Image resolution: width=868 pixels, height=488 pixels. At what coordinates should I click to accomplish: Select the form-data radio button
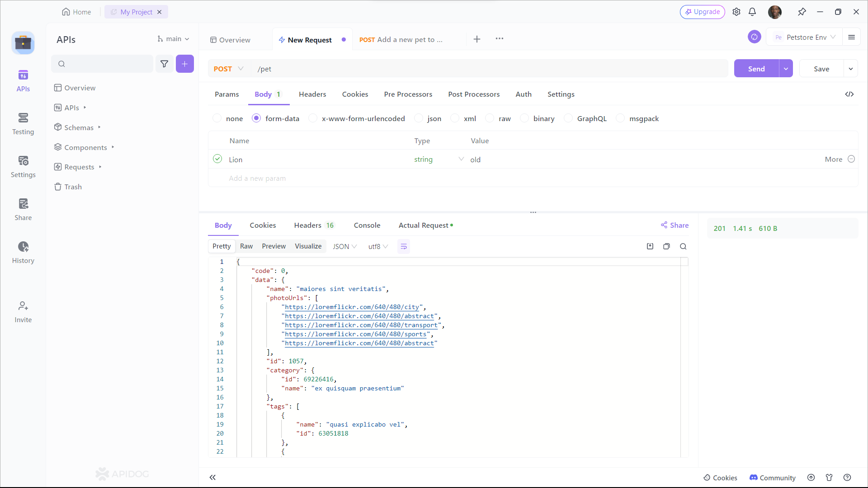point(256,118)
